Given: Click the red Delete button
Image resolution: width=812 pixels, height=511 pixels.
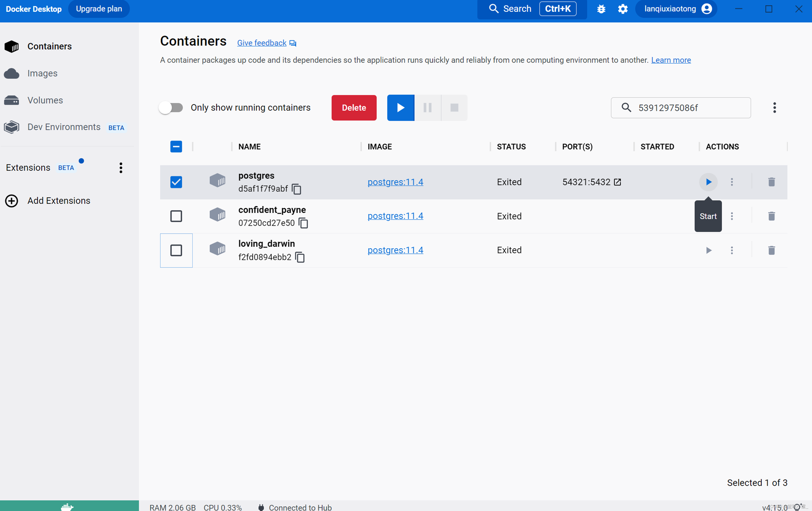Looking at the screenshot, I should tap(354, 108).
